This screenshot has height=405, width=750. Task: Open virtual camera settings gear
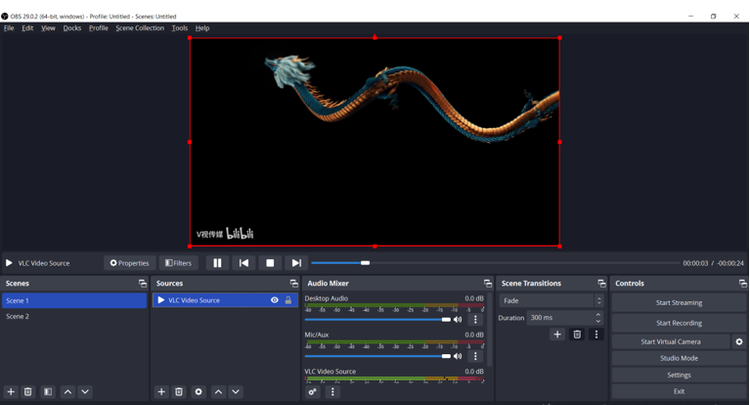[739, 342]
